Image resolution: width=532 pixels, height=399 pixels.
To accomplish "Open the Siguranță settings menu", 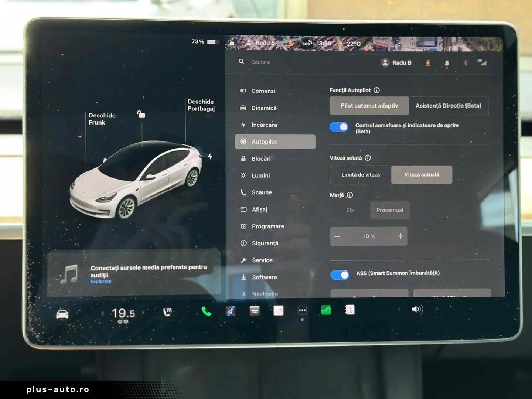I will tap(275, 243).
